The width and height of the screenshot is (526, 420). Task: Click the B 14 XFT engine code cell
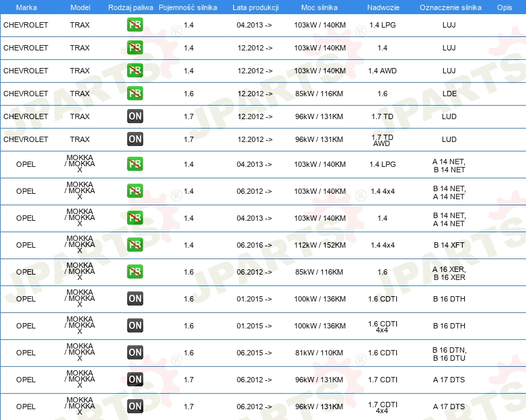pyautogui.click(x=449, y=245)
